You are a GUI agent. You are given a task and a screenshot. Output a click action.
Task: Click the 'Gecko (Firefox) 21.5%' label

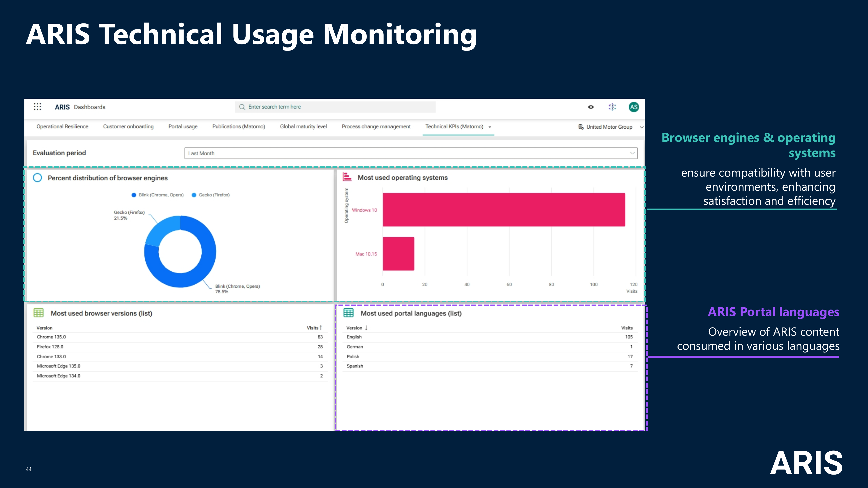[x=129, y=215]
